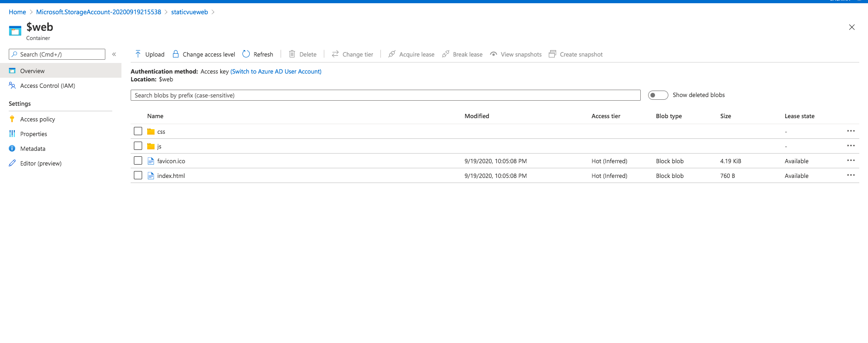Click the Change access level lock icon

coord(176,54)
